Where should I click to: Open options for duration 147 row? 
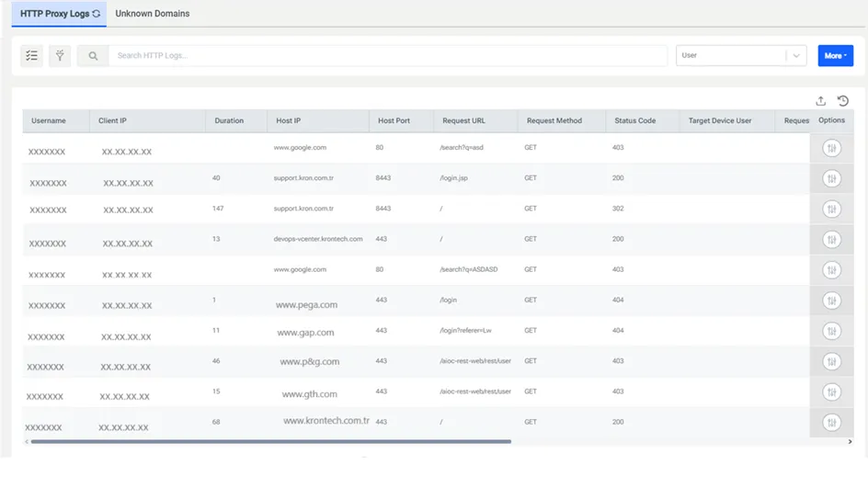point(831,210)
